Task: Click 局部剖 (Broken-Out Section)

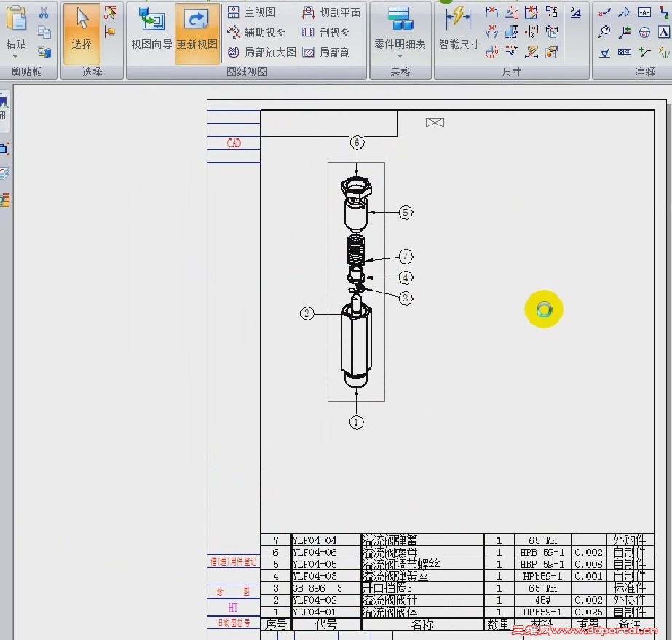Action: [x=325, y=52]
